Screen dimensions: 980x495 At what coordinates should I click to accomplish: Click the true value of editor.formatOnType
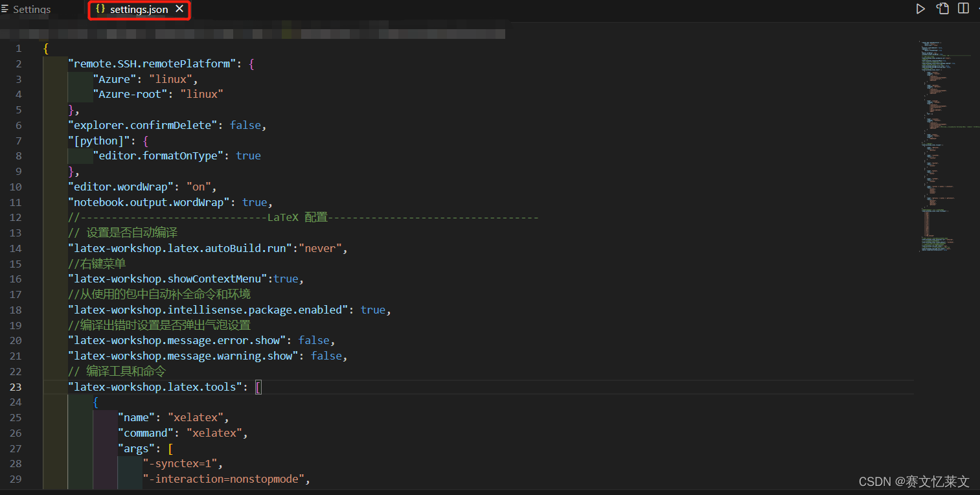[249, 156]
